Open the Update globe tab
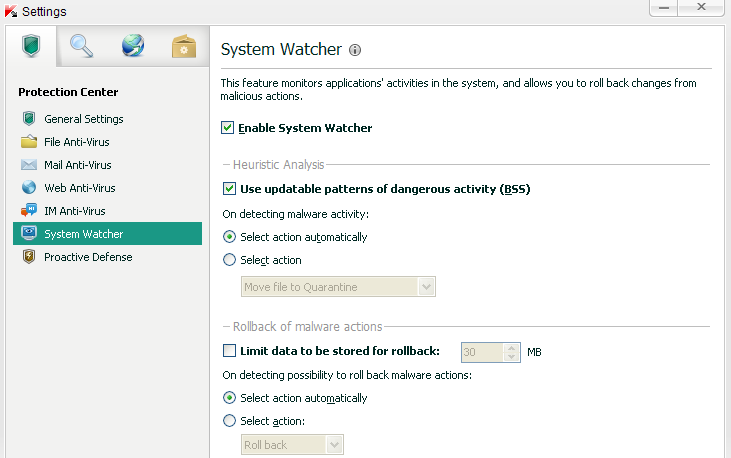The image size is (731, 458). point(133,46)
